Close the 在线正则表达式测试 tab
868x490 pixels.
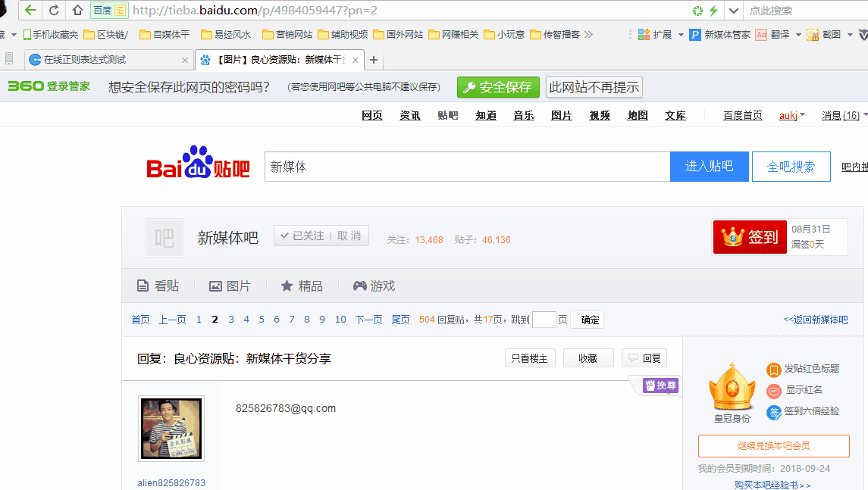click(x=185, y=60)
